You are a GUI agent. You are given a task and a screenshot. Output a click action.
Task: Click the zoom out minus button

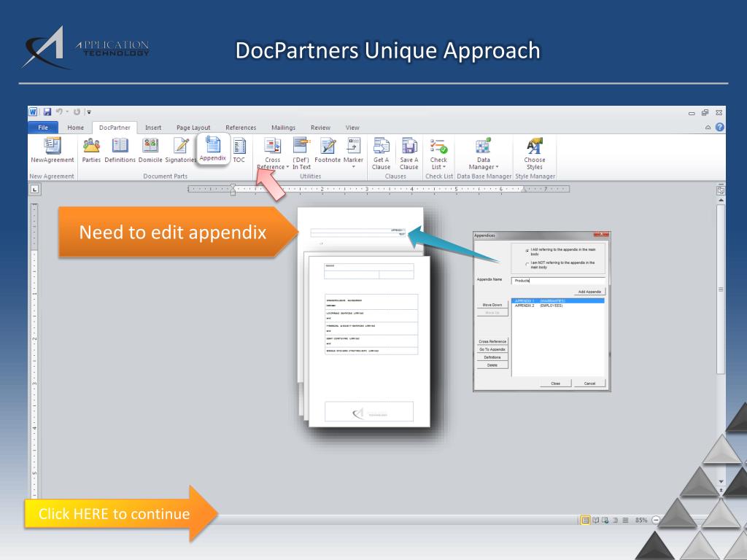pyautogui.click(x=656, y=520)
